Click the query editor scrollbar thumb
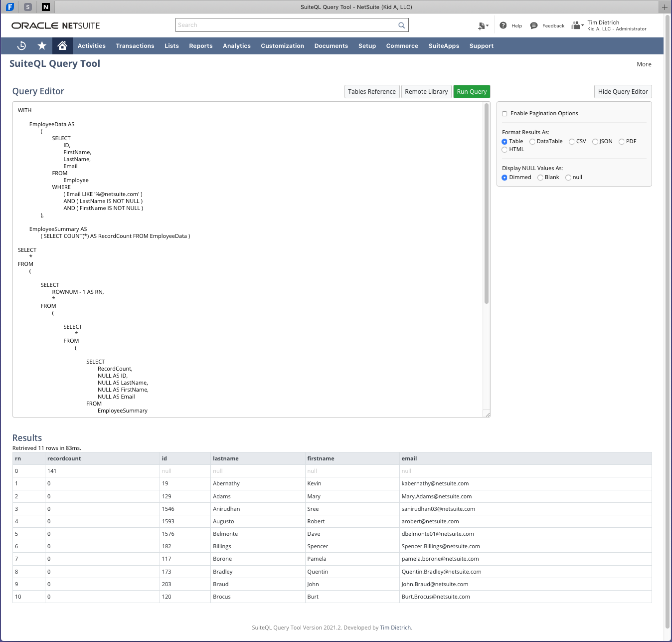 tap(487, 204)
